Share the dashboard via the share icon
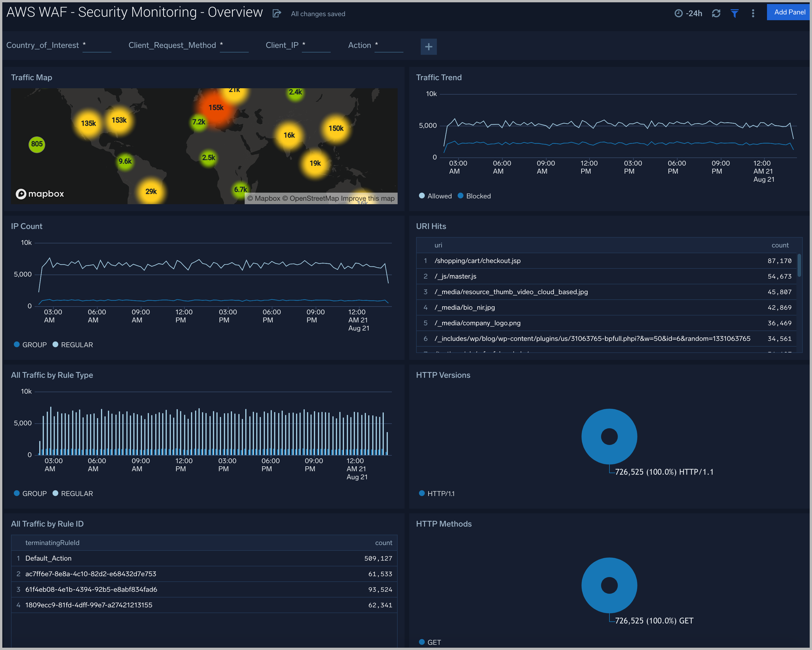This screenshot has height=650, width=812. pyautogui.click(x=277, y=13)
